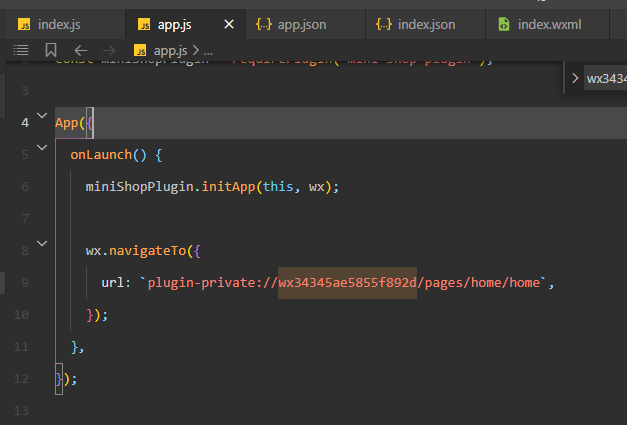Toggle the bookmark icon

coord(51,50)
